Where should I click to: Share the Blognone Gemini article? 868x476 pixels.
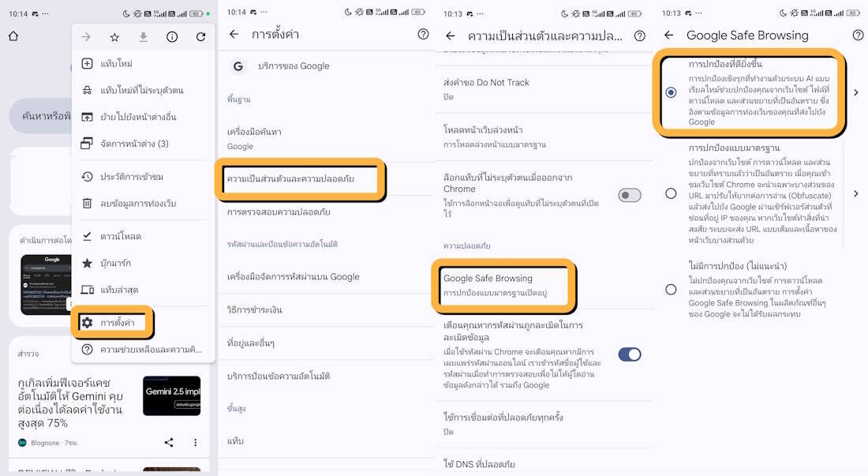click(169, 442)
